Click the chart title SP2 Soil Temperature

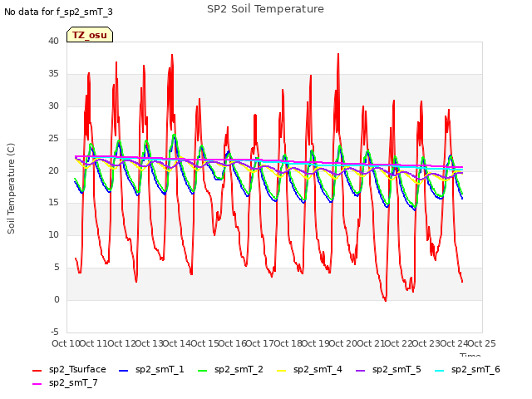266,9
